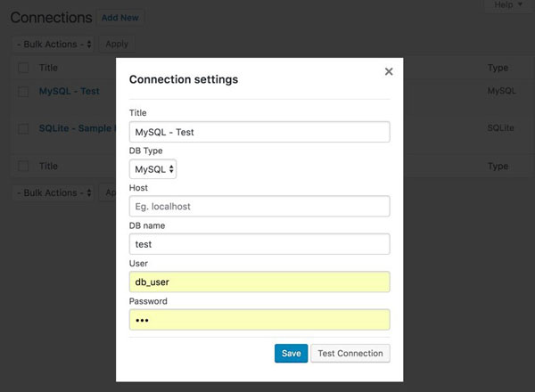Screen dimensions: 535x392
Task: Sort by the Type column header
Action: pos(498,68)
